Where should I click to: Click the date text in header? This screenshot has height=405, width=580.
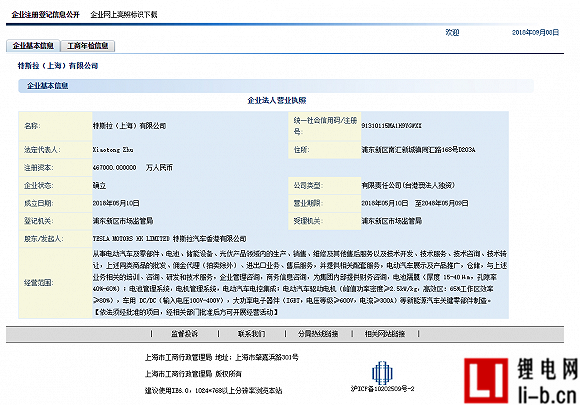pos(535,33)
